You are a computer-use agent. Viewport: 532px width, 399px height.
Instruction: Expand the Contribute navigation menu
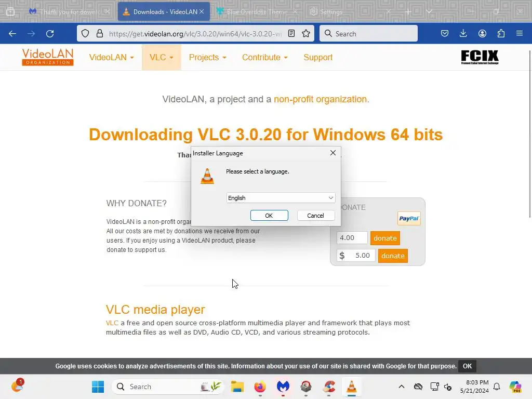coord(264,57)
